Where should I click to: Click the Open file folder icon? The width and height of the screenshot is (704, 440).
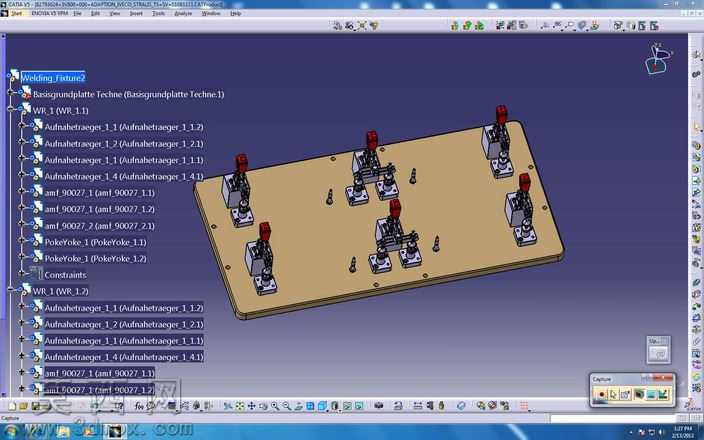(x=23, y=406)
